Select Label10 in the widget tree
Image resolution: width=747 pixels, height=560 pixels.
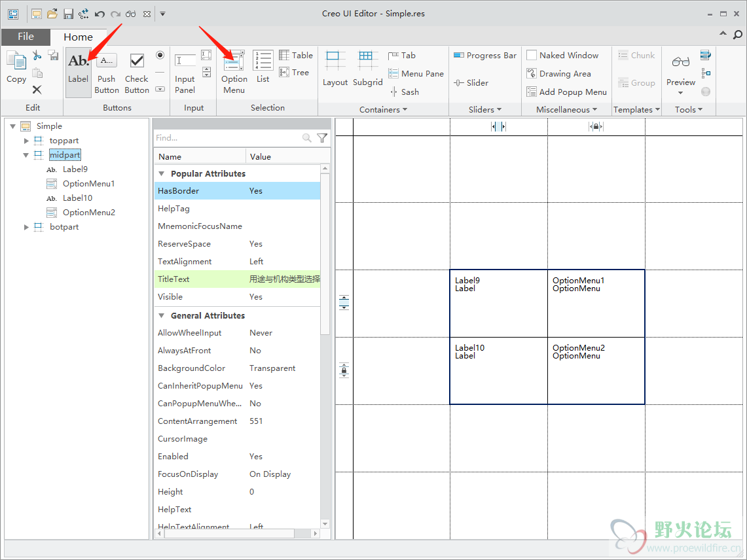77,198
